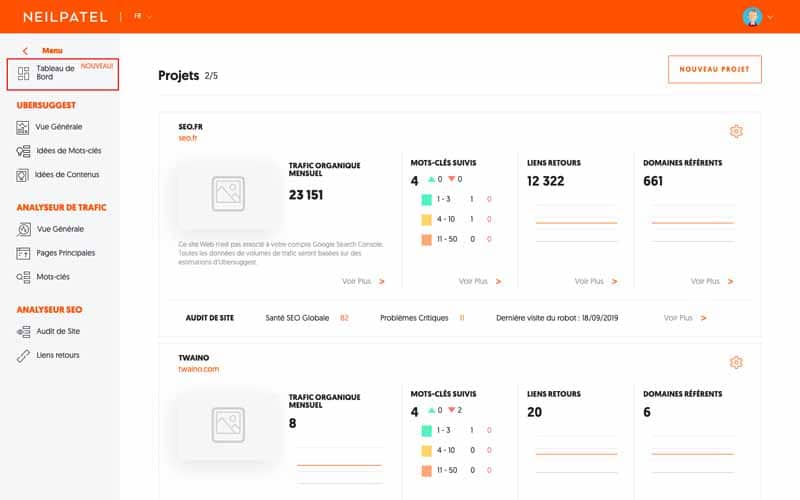Image resolution: width=800 pixels, height=500 pixels.
Task: Open settings gear for TWAINO project
Action: tap(736, 362)
